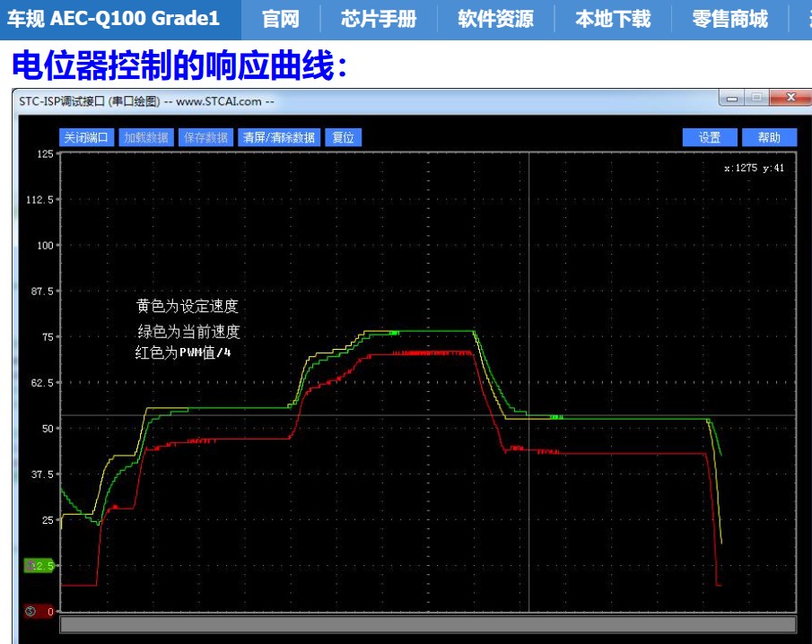
Task: Select the 车规 AEC-Q100 Grade1 tab
Action: (x=120, y=19)
